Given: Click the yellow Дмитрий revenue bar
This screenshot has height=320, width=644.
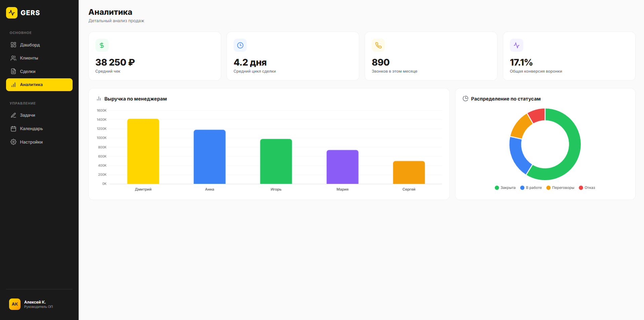Looking at the screenshot, I should (143, 151).
